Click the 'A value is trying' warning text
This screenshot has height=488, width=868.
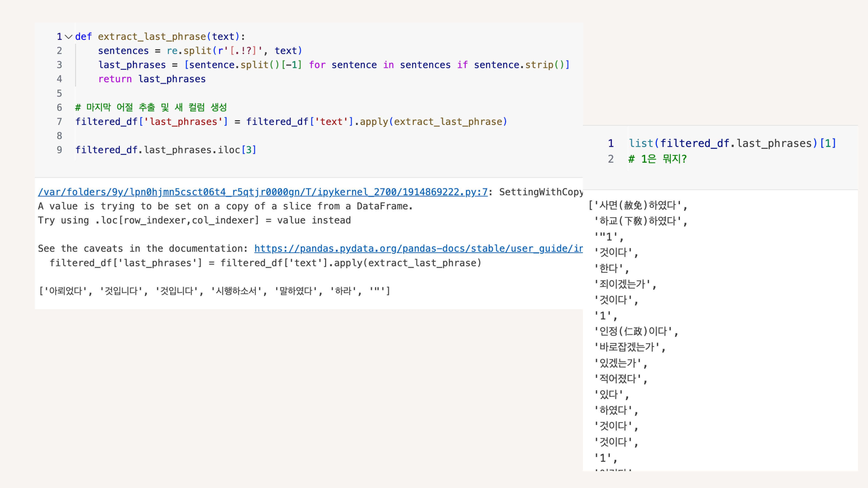click(225, 206)
